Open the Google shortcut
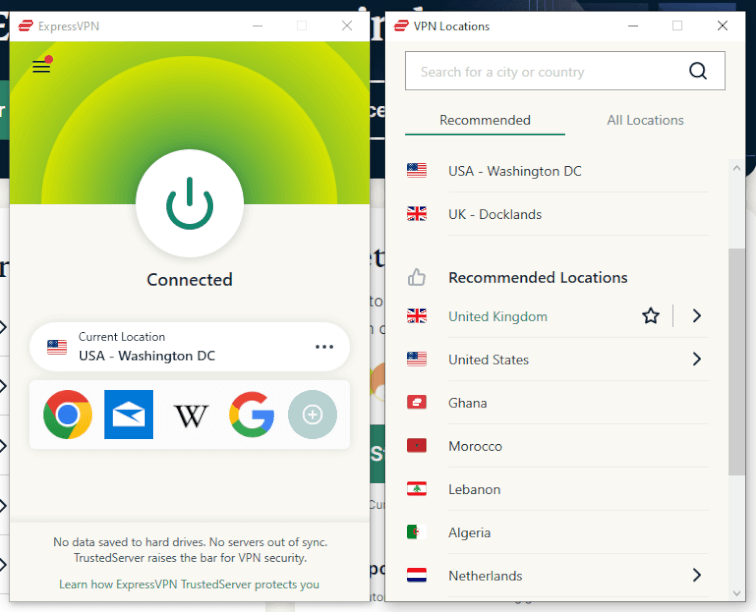The width and height of the screenshot is (756, 612). (252, 414)
